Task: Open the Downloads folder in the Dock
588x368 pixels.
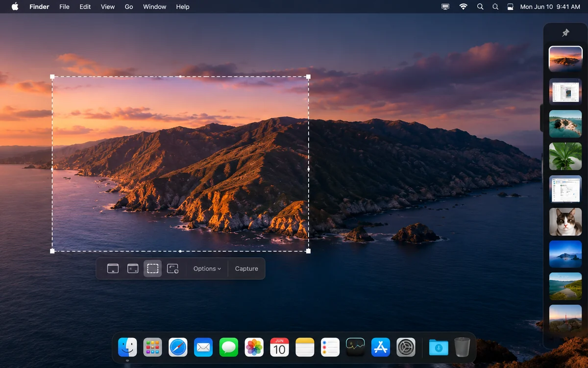Action: coord(439,347)
